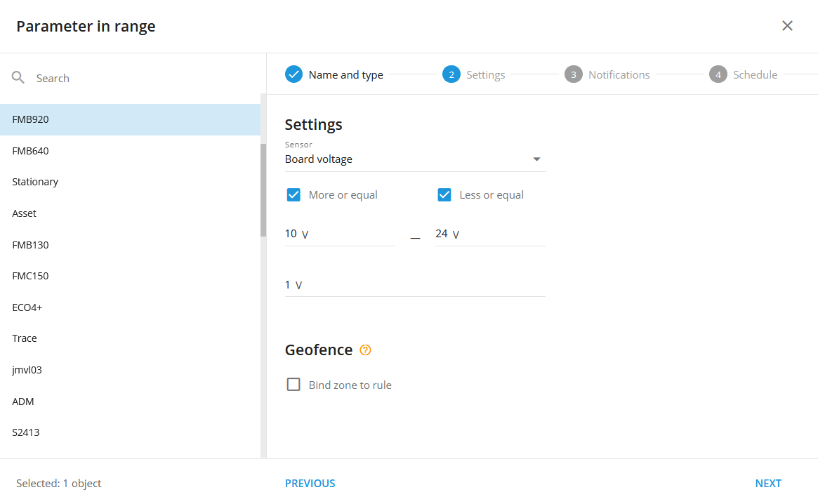This screenshot has width=818, height=504.
Task: Go to the Schedule step tab
Action: click(x=755, y=74)
